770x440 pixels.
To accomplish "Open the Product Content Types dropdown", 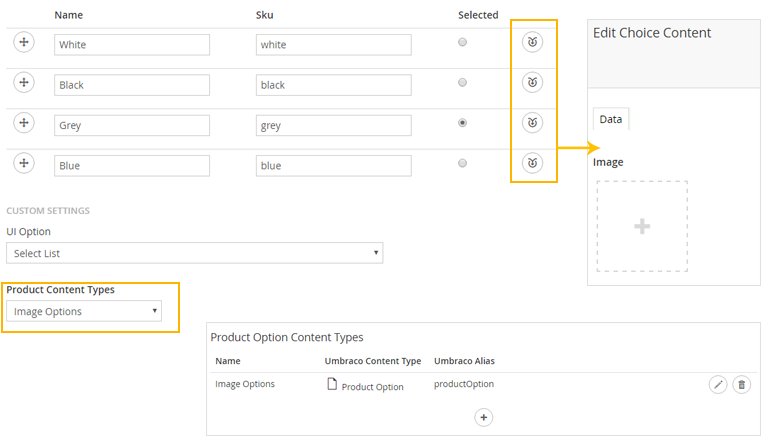I will coord(84,311).
